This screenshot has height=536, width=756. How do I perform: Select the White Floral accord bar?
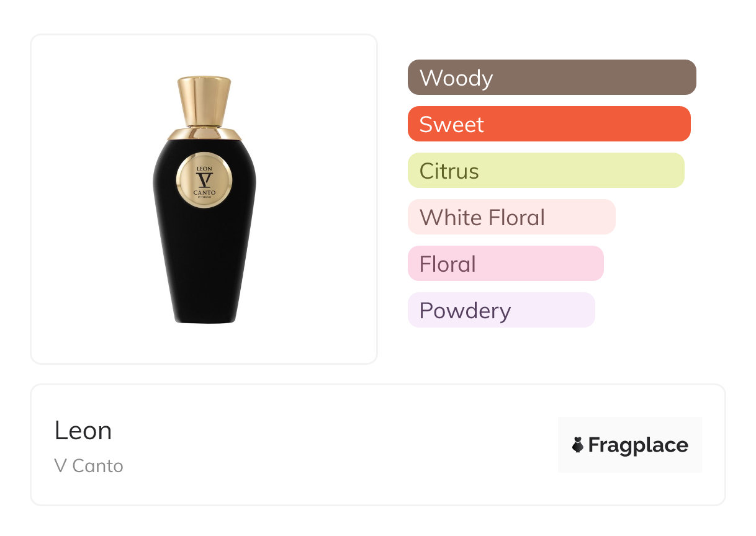(511, 217)
